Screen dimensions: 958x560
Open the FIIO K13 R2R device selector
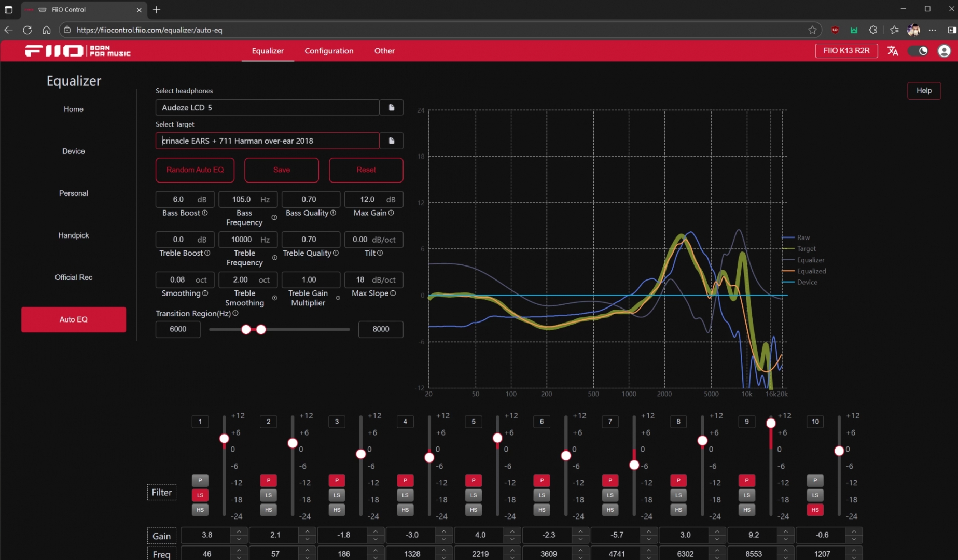(846, 51)
